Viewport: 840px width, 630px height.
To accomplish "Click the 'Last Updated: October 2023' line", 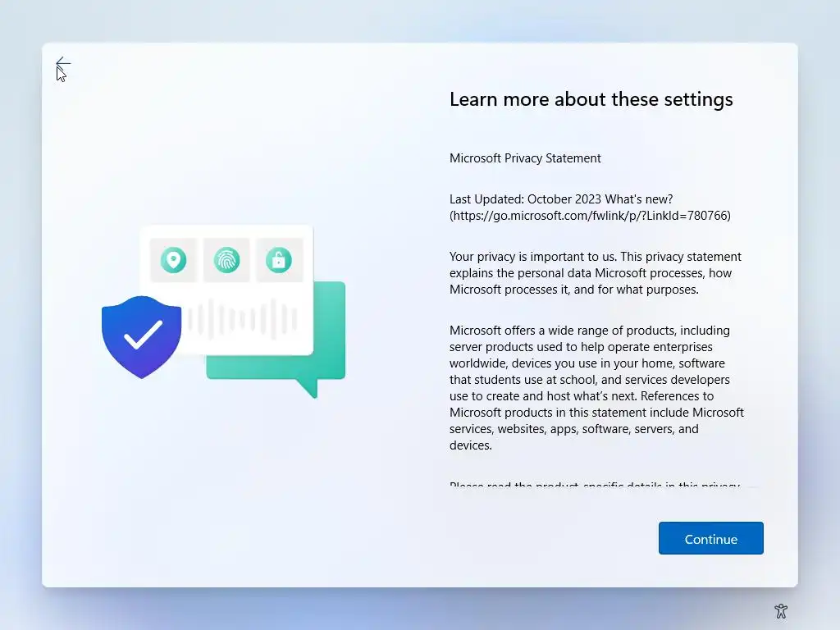I will [x=561, y=199].
